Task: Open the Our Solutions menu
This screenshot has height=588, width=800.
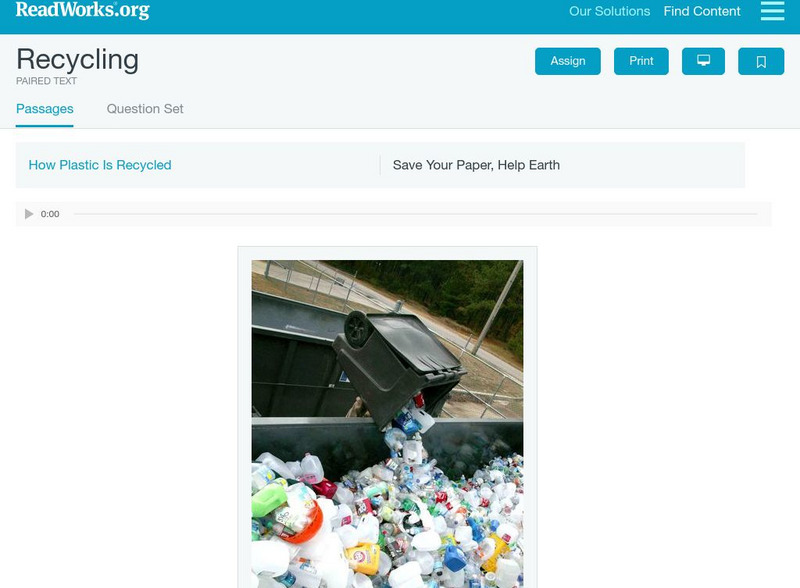Action: point(609,11)
